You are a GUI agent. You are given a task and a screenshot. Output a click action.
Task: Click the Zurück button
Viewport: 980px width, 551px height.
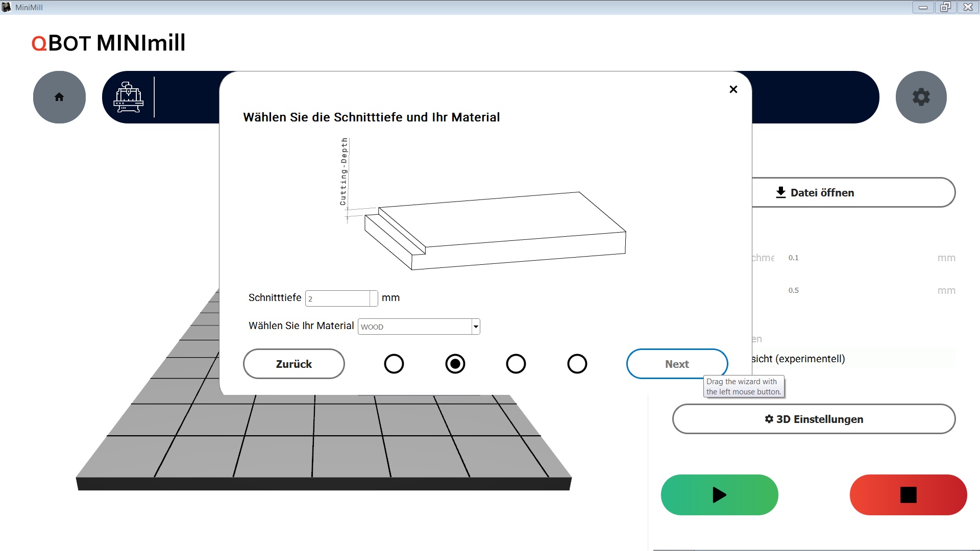tap(293, 364)
